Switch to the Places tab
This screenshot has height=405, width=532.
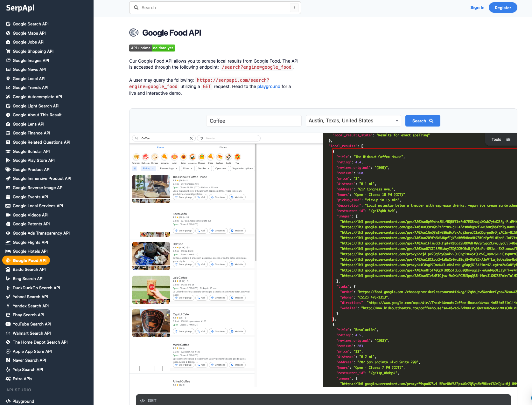pos(161,148)
